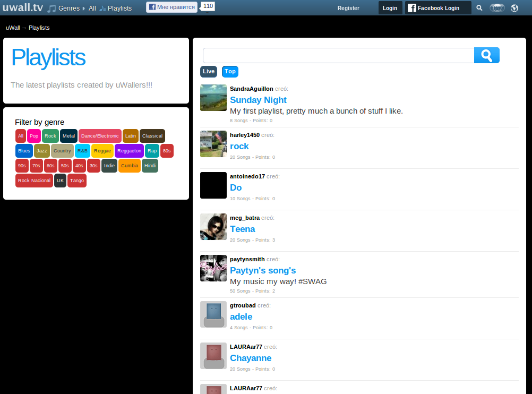Select the R&B genre tag
This screenshot has width=532, height=394.
pyautogui.click(x=82, y=151)
